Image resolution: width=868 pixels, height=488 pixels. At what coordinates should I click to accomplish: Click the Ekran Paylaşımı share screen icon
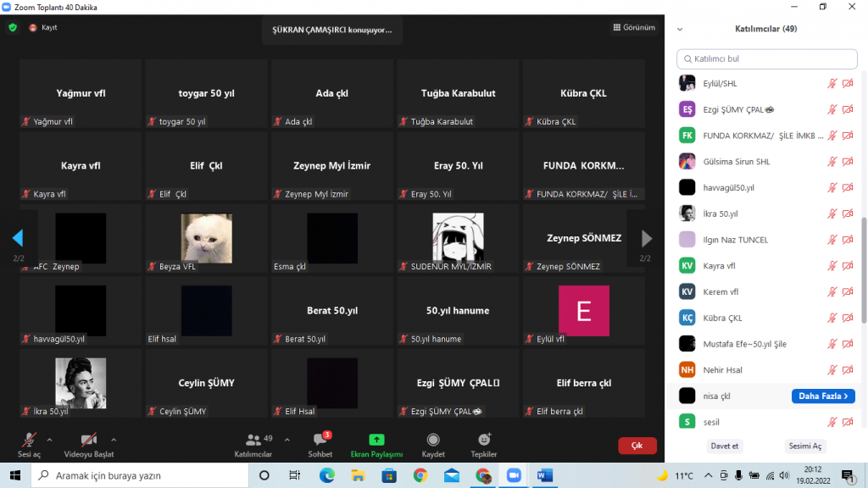tap(376, 441)
